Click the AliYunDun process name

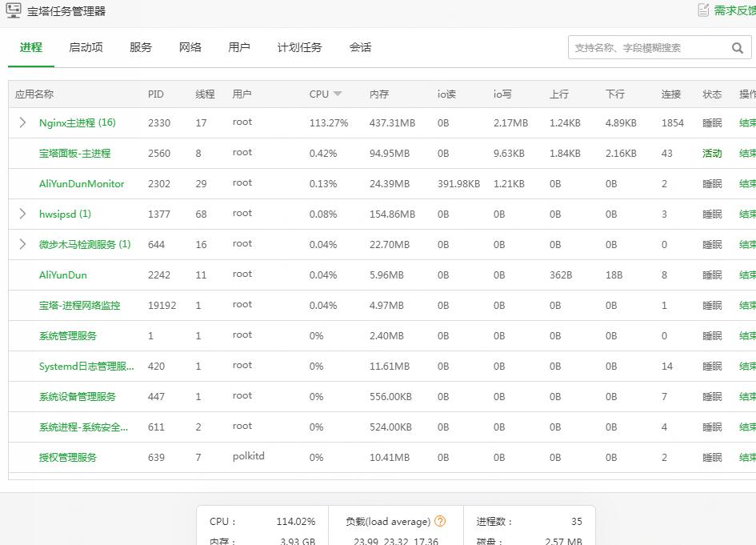tap(63, 275)
